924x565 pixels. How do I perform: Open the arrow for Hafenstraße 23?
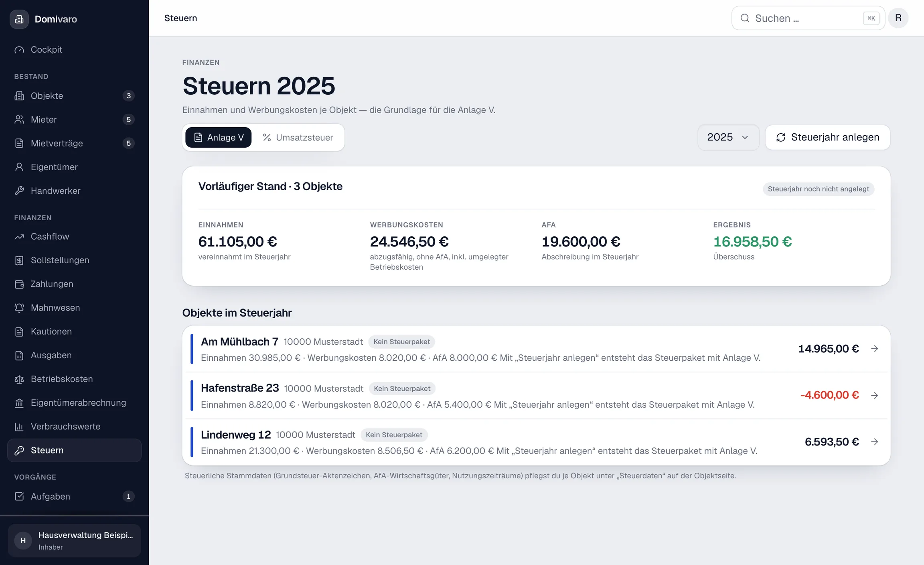point(875,395)
